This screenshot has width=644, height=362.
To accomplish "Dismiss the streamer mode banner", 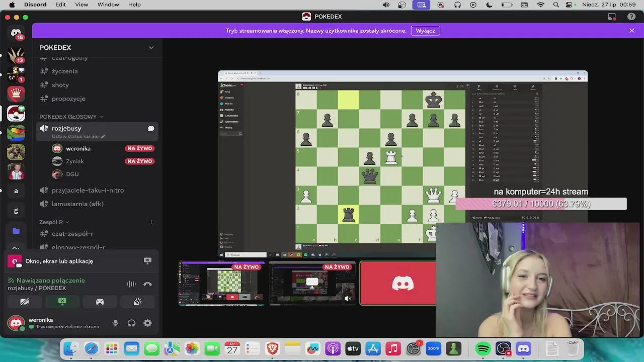I will (632, 31).
